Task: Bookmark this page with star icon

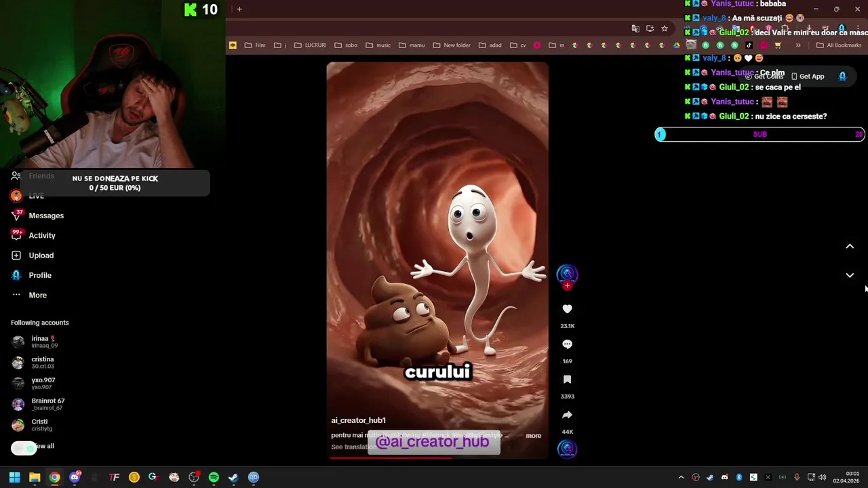Action: coord(665,28)
